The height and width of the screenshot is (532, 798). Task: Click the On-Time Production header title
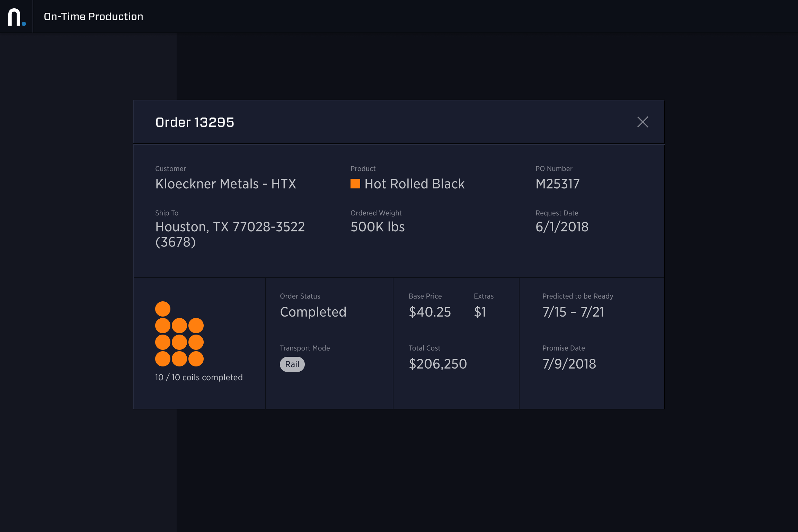[x=94, y=17]
